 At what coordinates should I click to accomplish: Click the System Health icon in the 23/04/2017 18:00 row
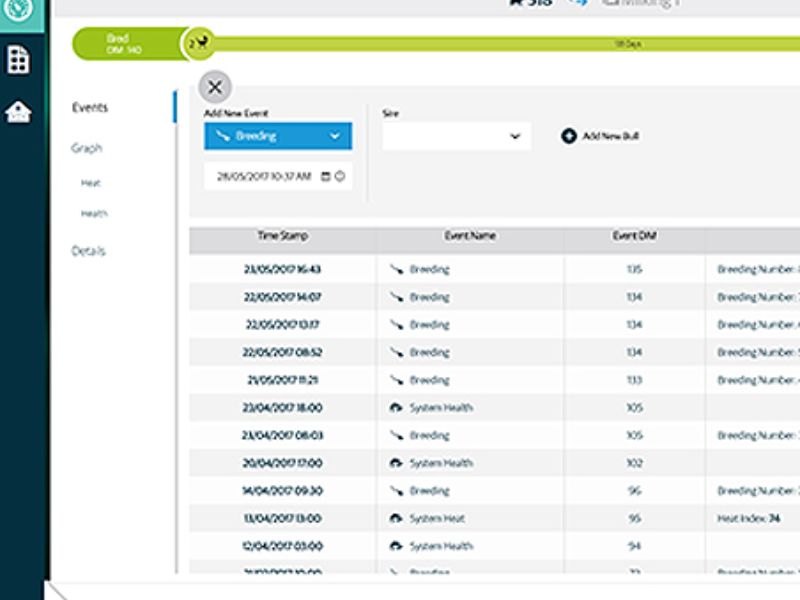[396, 408]
